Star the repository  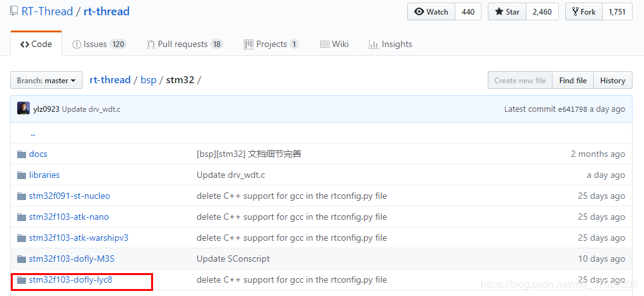click(x=507, y=12)
